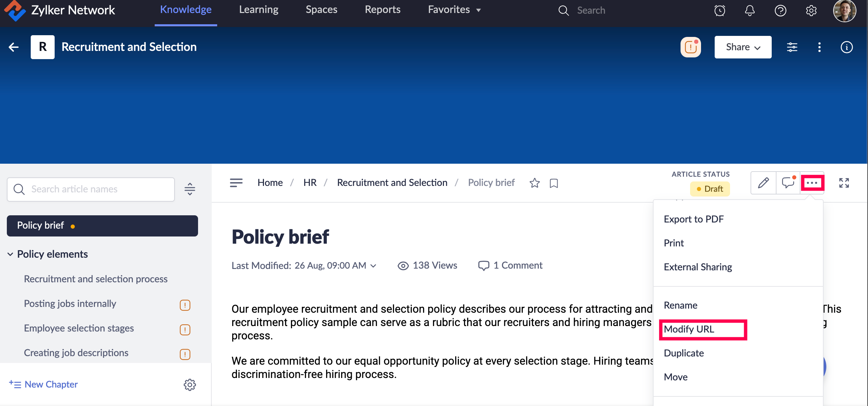Open the Share dropdown button

coord(743,47)
